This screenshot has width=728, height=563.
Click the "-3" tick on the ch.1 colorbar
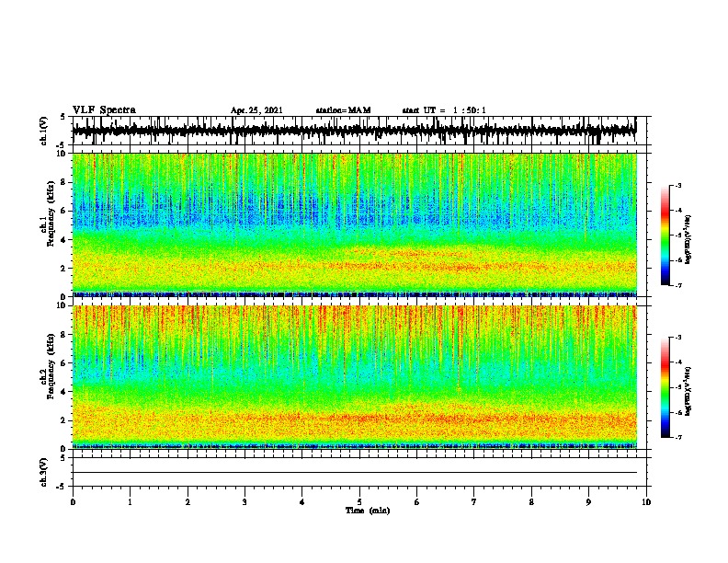click(x=678, y=185)
